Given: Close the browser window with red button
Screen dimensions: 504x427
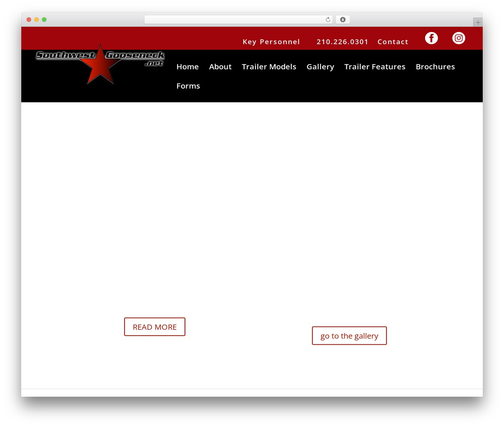Looking at the screenshot, I should click(x=29, y=20).
